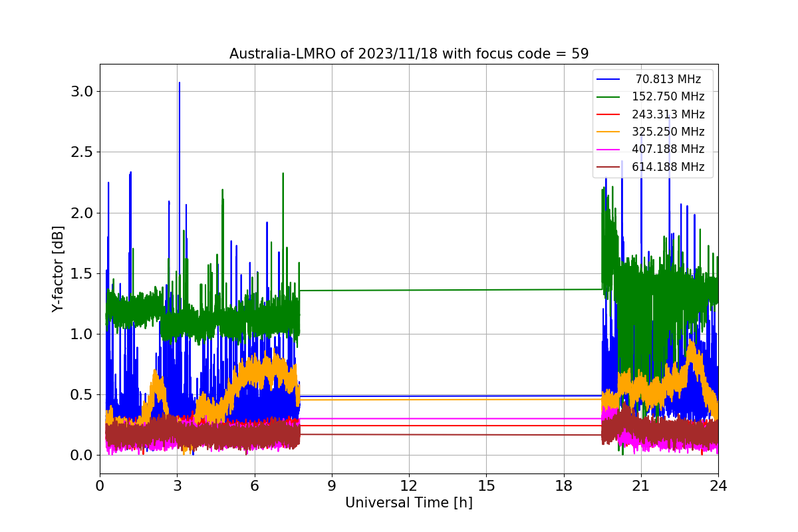
Task: Click the green line swatch in legend
Action: point(608,97)
